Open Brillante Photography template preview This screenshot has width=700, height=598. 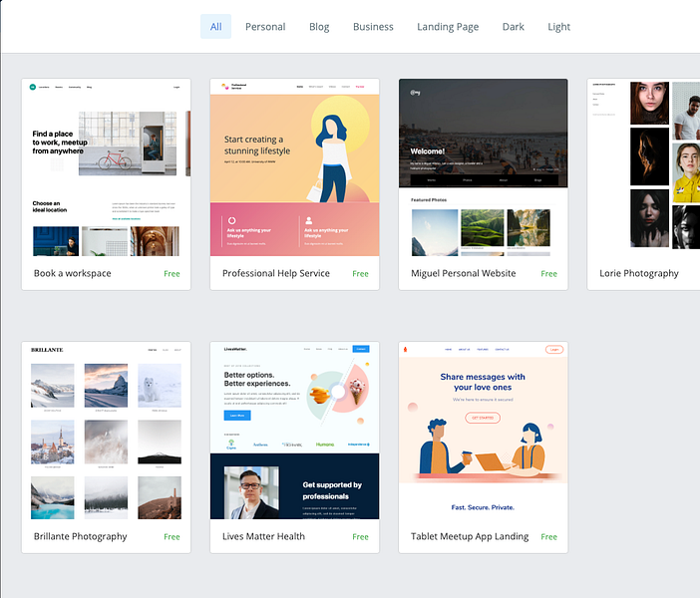pyautogui.click(x=107, y=431)
